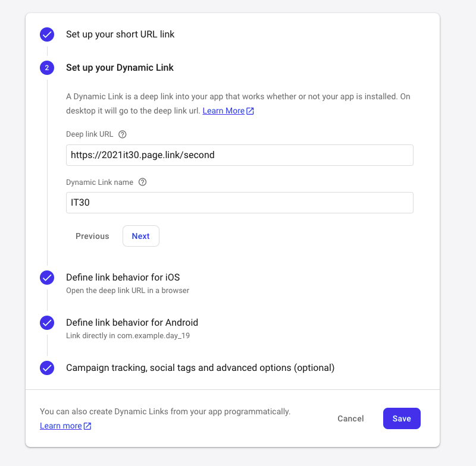Click the iOS step checkmark icon

[x=47, y=278]
